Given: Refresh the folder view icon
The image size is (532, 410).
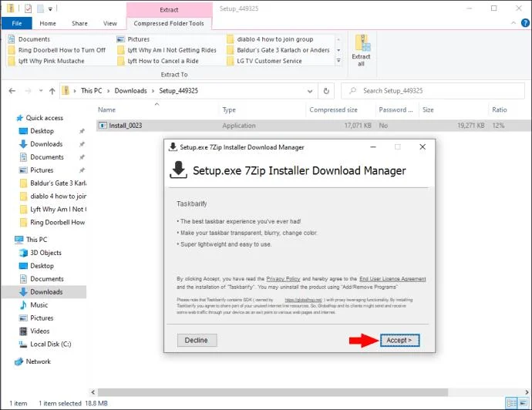Looking at the screenshot, I should 326,91.
